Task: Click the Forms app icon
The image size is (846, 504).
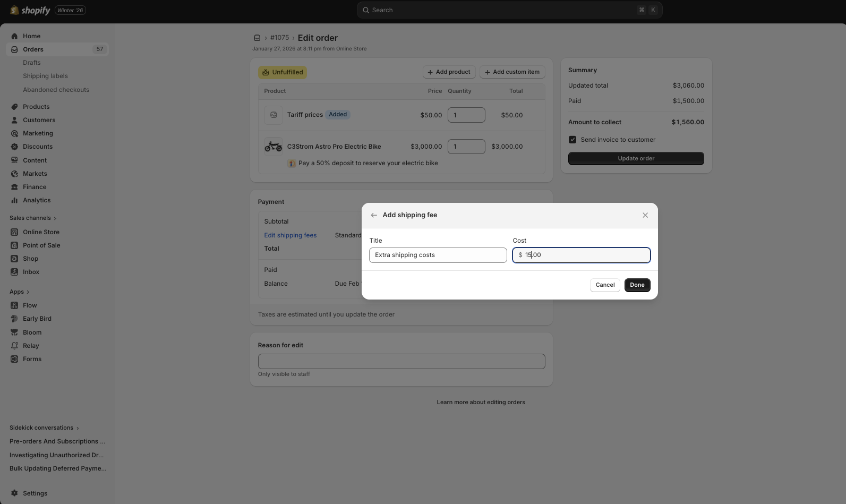Action: [14, 359]
